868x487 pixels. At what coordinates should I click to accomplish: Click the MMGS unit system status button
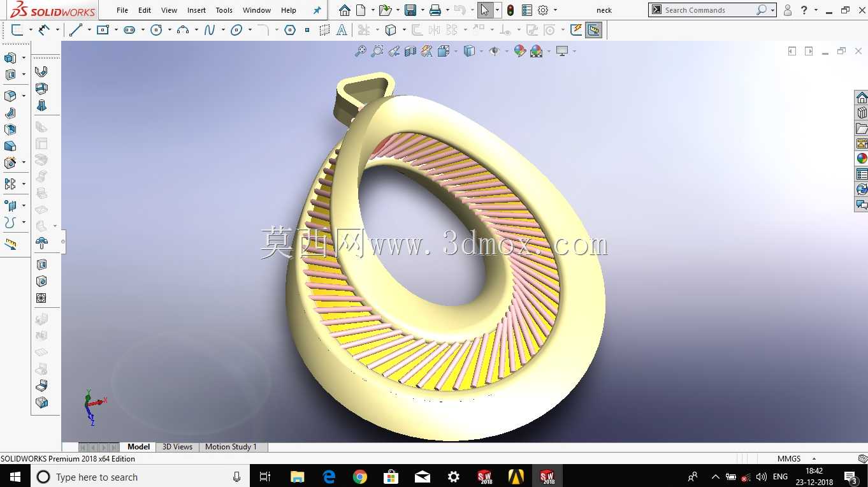789,458
